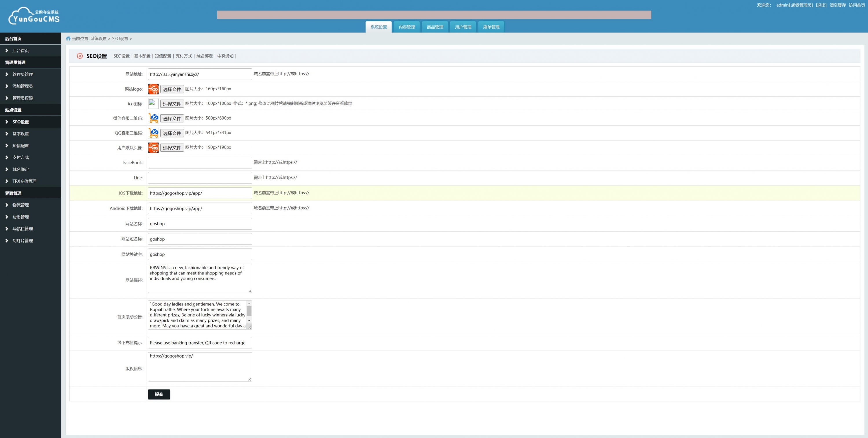Click the home icon in breadcrumb
The height and width of the screenshot is (438, 868).
point(68,39)
